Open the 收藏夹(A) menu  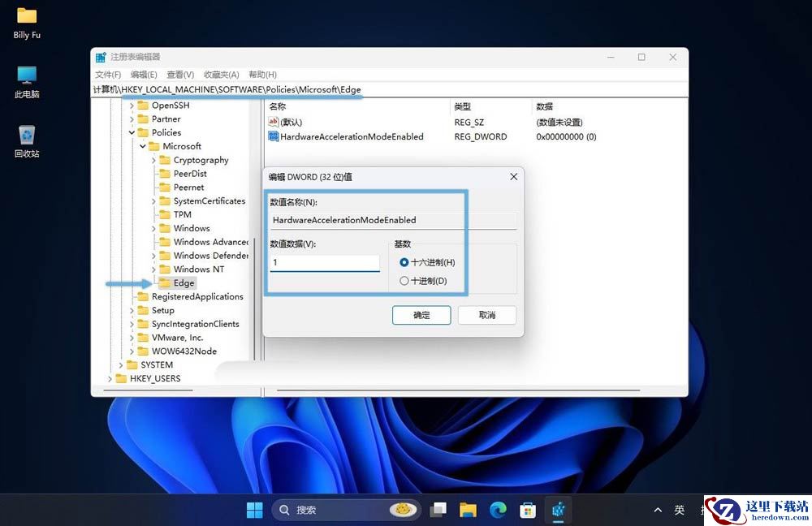(x=222, y=75)
